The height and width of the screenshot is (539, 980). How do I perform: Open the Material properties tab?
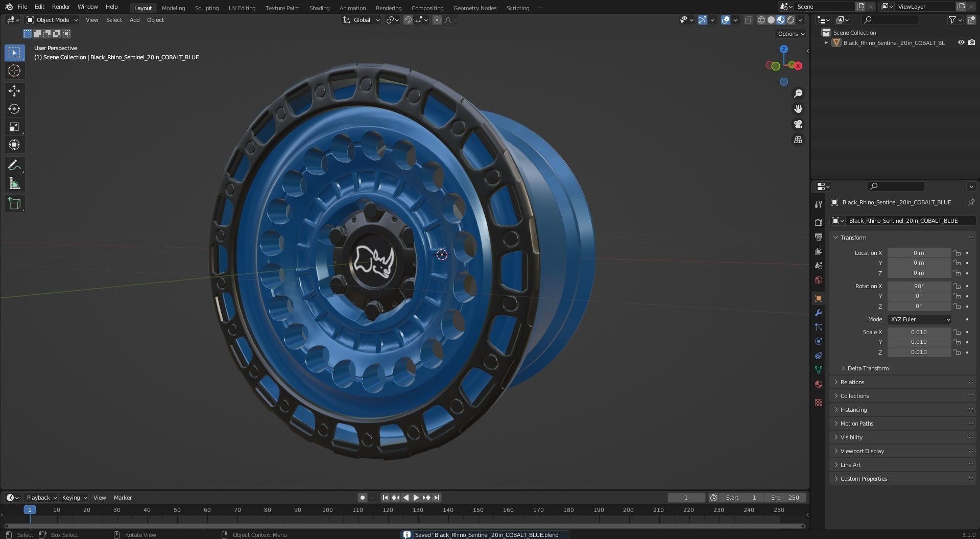coord(819,384)
